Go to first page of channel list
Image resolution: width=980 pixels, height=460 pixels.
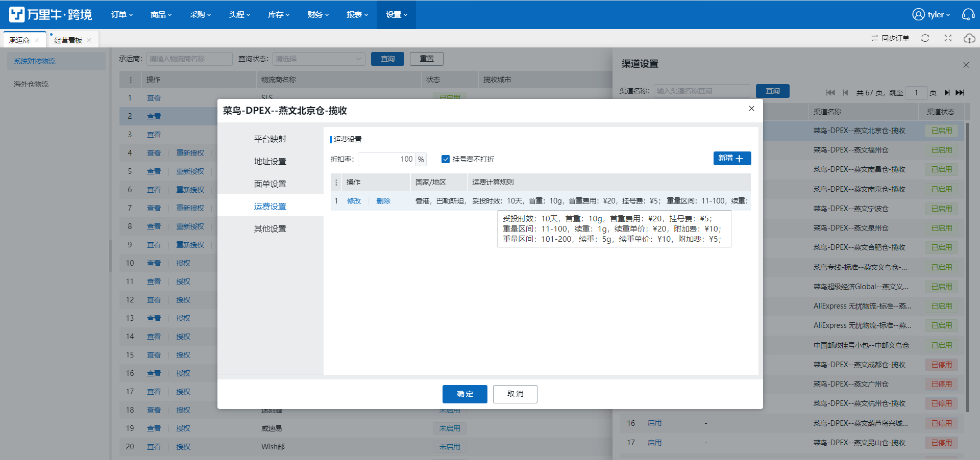point(830,92)
